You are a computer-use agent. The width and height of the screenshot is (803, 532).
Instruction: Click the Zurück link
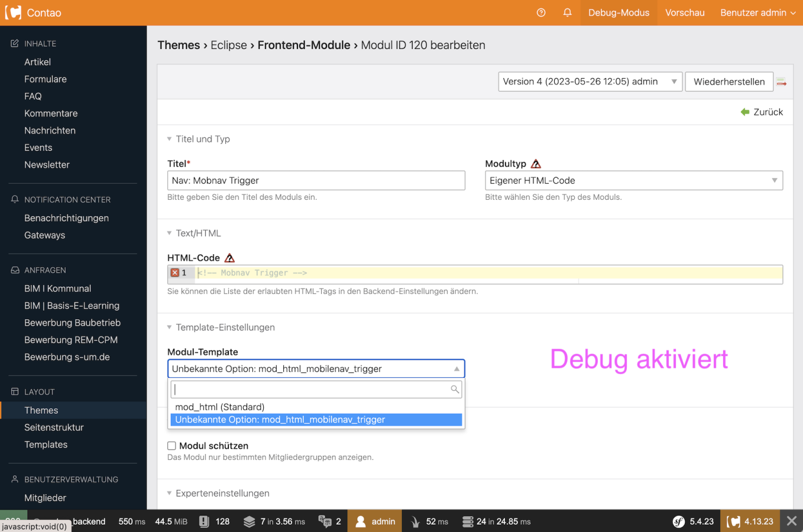(762, 112)
